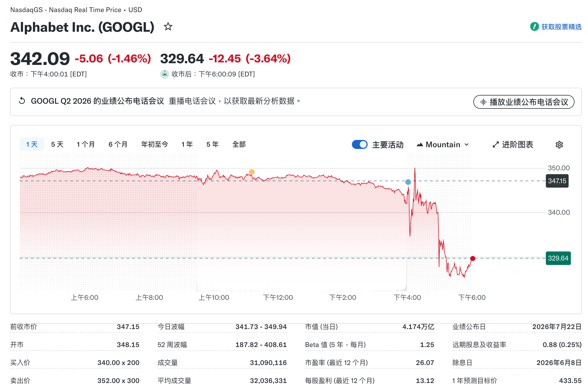Click the 下午4:00 axis label

click(x=407, y=298)
